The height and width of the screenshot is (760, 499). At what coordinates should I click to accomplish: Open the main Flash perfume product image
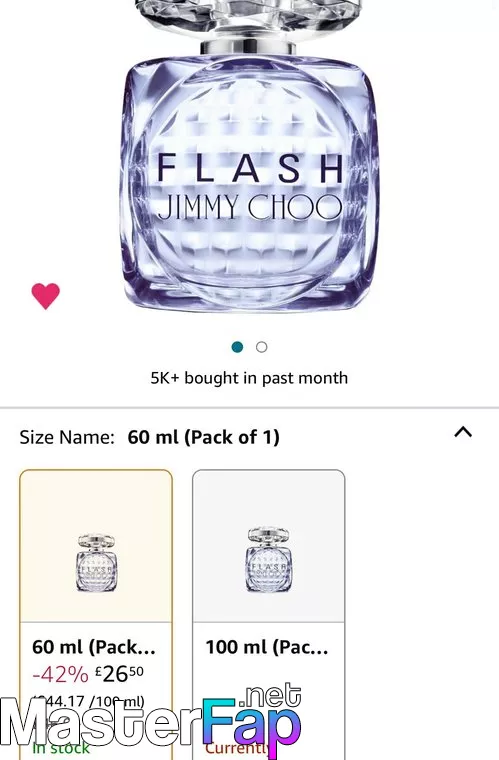[248, 155]
